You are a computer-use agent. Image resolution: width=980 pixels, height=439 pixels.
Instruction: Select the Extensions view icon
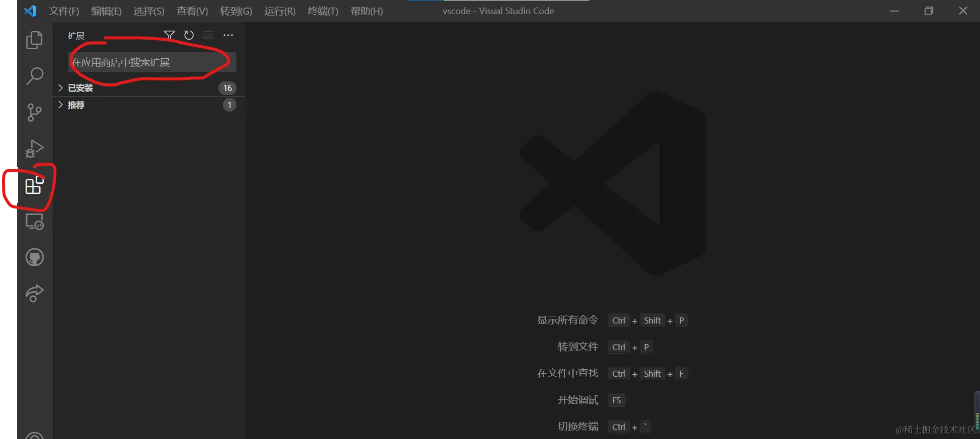pyautogui.click(x=35, y=185)
